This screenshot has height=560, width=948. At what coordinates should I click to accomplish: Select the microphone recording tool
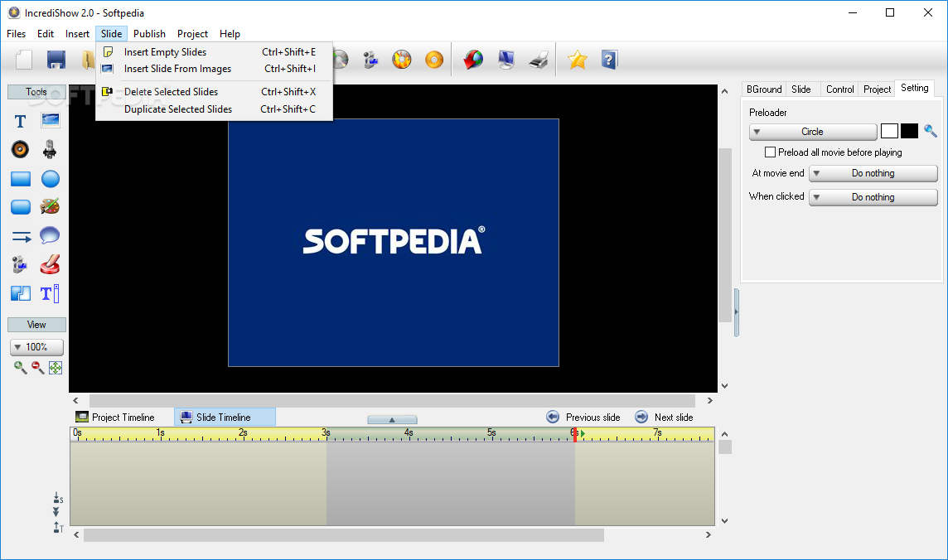(x=50, y=149)
